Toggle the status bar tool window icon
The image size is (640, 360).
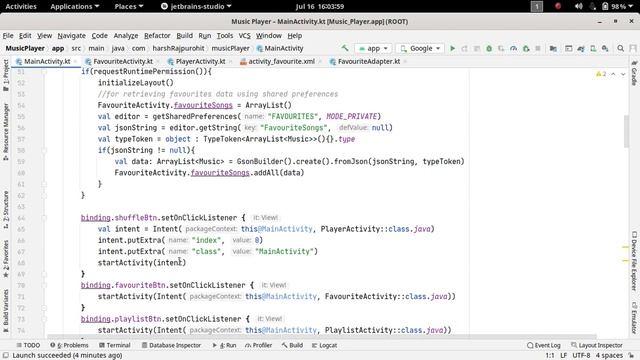[x=6, y=356]
